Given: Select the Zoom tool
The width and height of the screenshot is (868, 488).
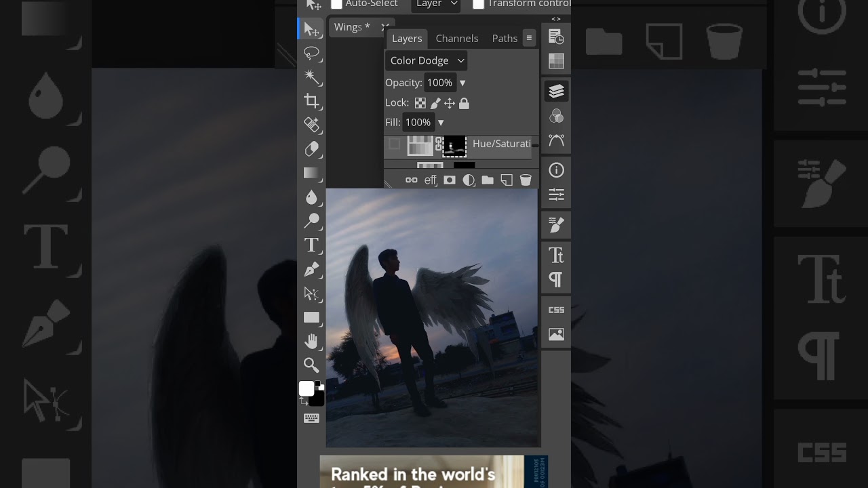Looking at the screenshot, I should point(312,365).
